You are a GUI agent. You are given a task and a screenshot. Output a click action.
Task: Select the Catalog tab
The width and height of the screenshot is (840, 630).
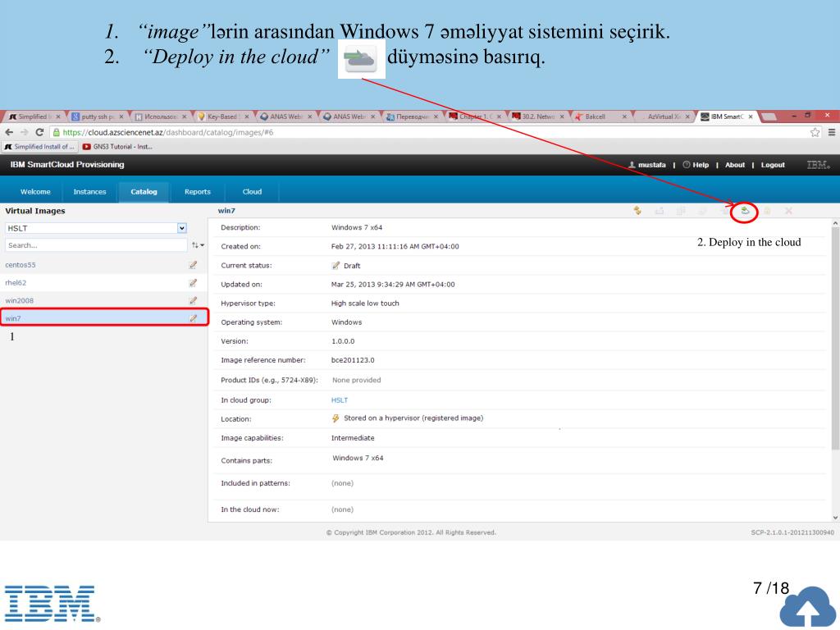point(144,192)
